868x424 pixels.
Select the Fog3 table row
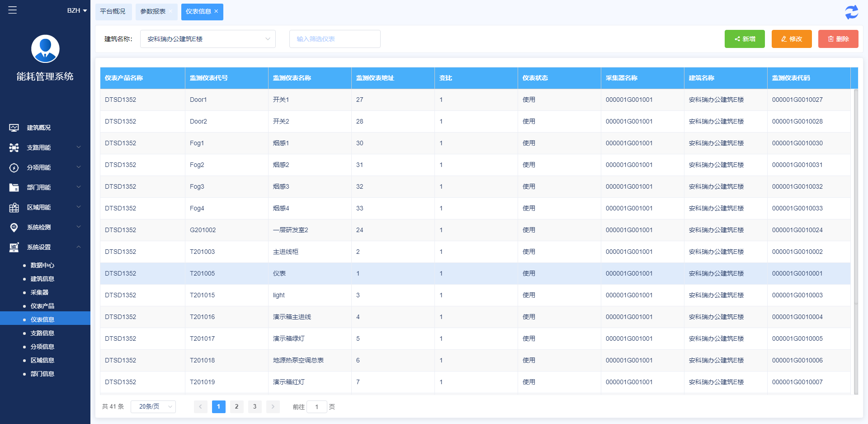point(475,186)
